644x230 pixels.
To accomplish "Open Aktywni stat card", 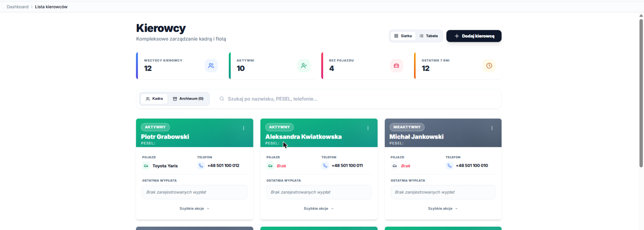I will point(273,66).
